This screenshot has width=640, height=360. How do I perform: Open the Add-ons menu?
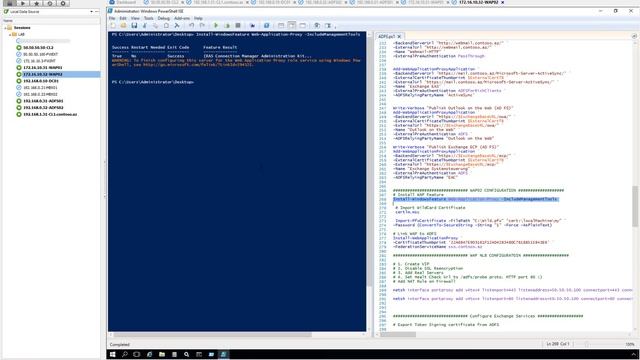(182, 18)
